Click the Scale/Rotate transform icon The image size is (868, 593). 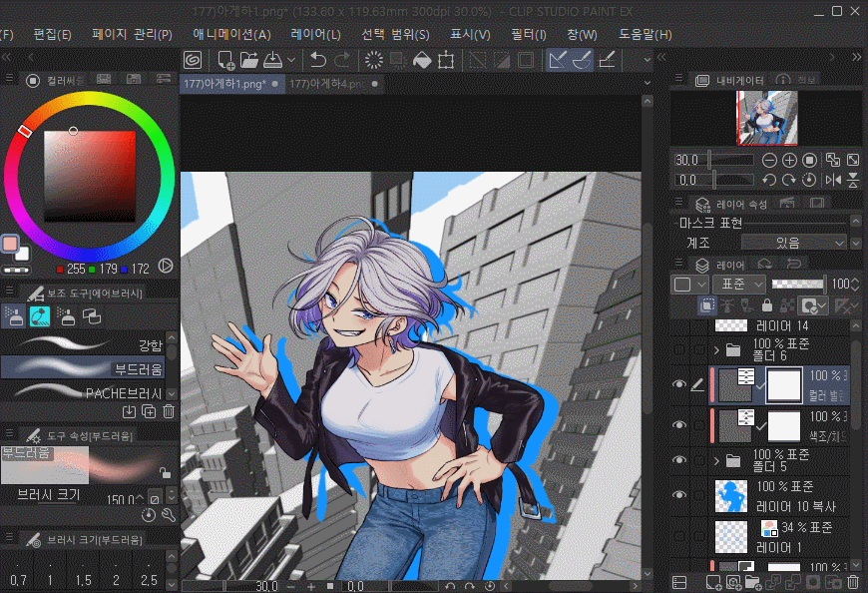click(x=446, y=60)
